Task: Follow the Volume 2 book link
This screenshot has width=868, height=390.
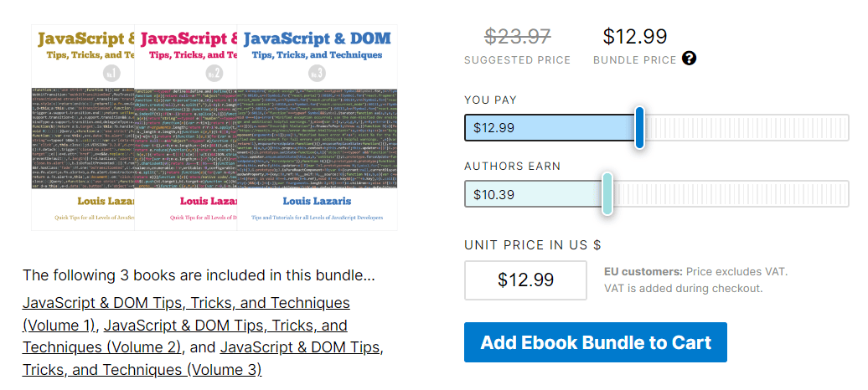Action: click(x=225, y=325)
